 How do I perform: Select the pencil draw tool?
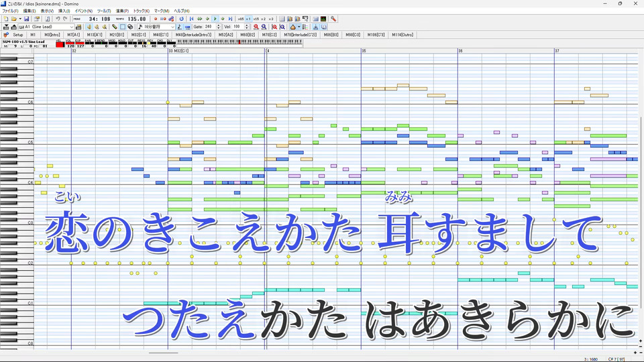click(x=115, y=27)
